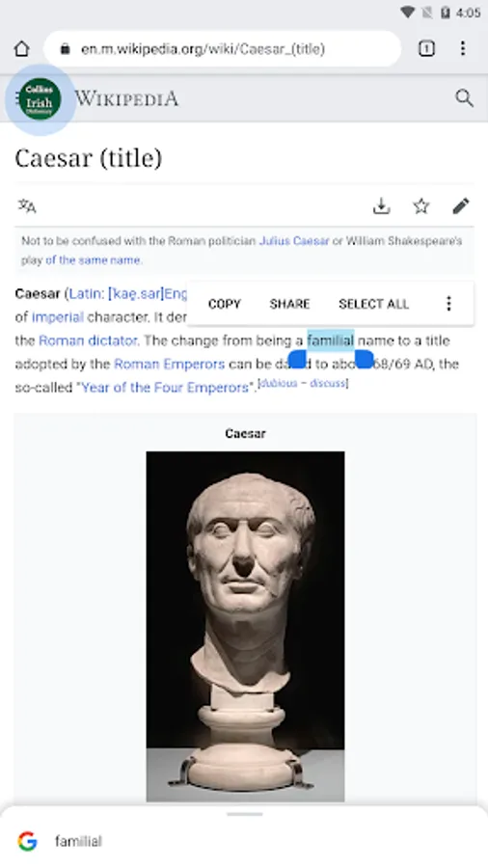This screenshot has width=488, height=868.
Task: Choose Select All in the selection menu
Action: [x=373, y=304]
